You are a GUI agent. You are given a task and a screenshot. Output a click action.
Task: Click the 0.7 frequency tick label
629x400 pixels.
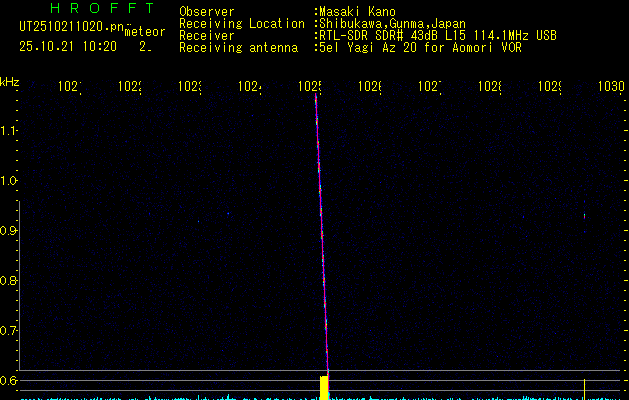(9, 331)
